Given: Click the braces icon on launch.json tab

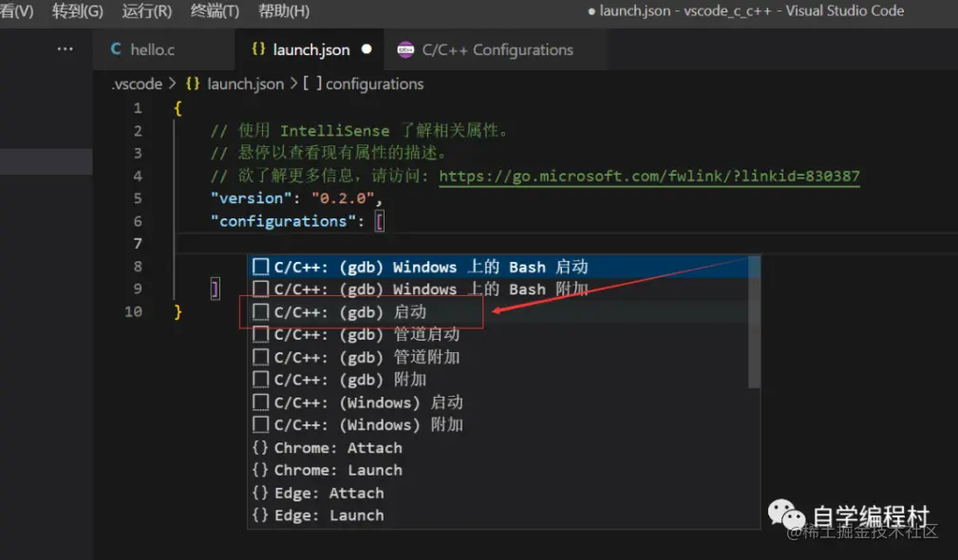Looking at the screenshot, I should 258,48.
